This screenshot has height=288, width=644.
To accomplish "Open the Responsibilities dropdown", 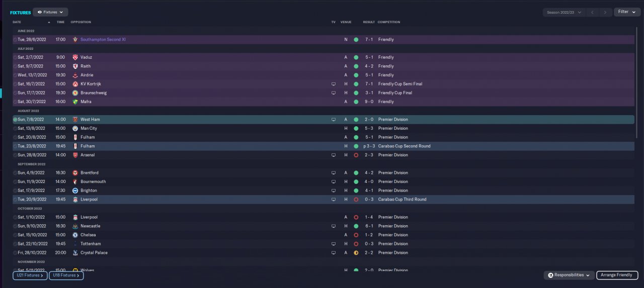I will [569, 275].
